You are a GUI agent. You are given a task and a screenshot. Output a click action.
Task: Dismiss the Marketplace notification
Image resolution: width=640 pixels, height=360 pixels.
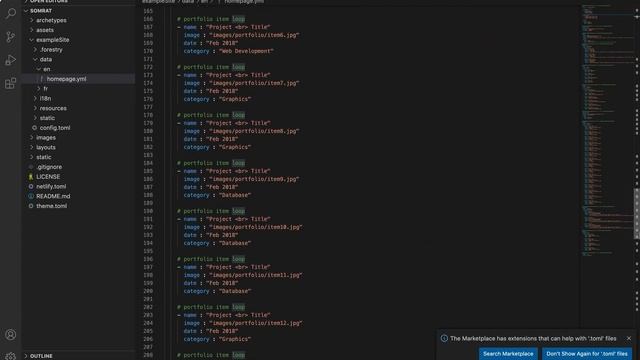[629, 338]
